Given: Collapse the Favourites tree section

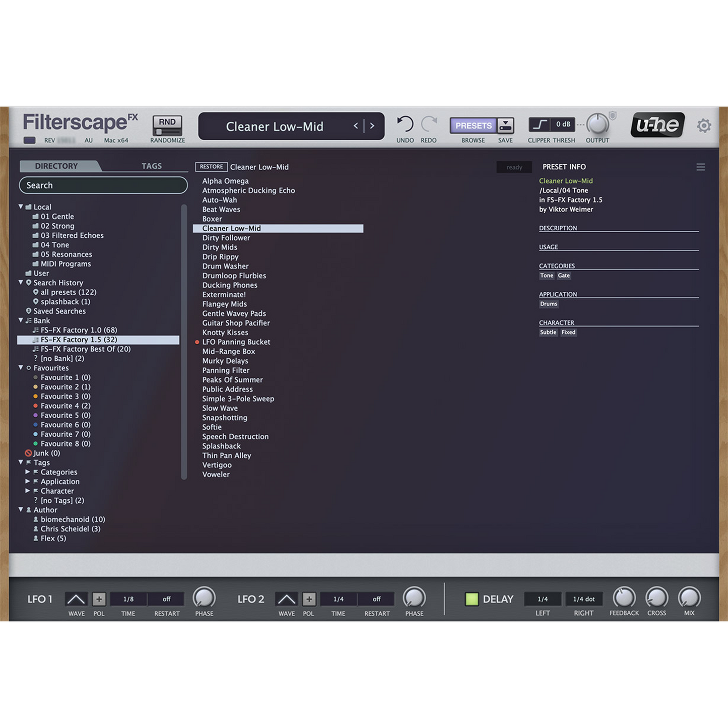Looking at the screenshot, I should tap(21, 368).
